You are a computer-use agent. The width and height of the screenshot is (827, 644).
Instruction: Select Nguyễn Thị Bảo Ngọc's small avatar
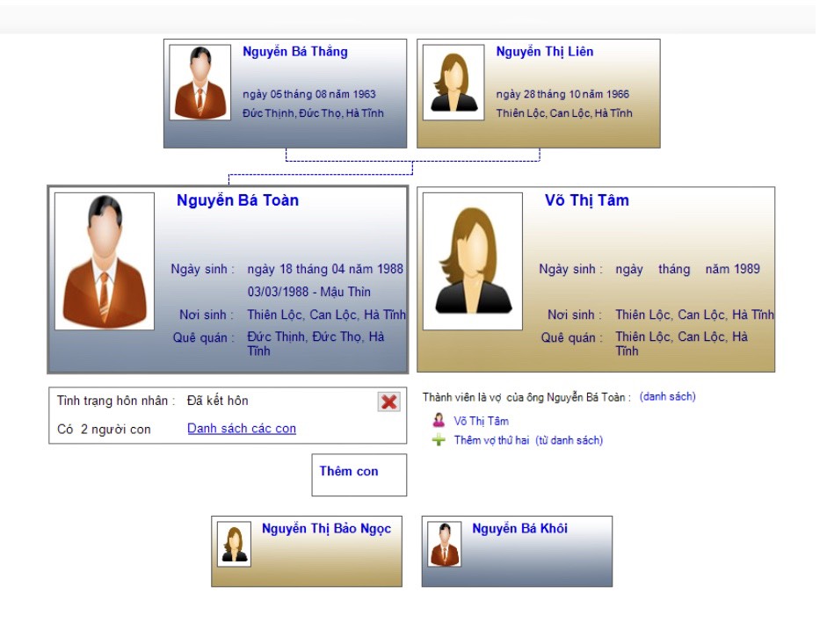click(234, 545)
